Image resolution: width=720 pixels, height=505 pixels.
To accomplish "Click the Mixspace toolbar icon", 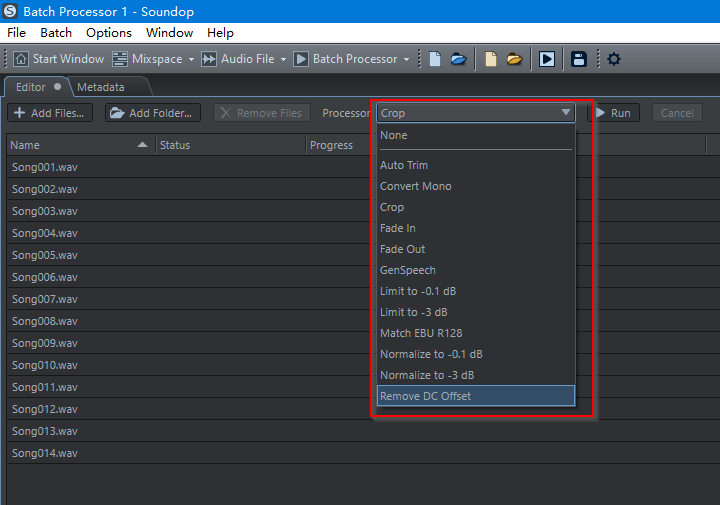I will coord(120,59).
